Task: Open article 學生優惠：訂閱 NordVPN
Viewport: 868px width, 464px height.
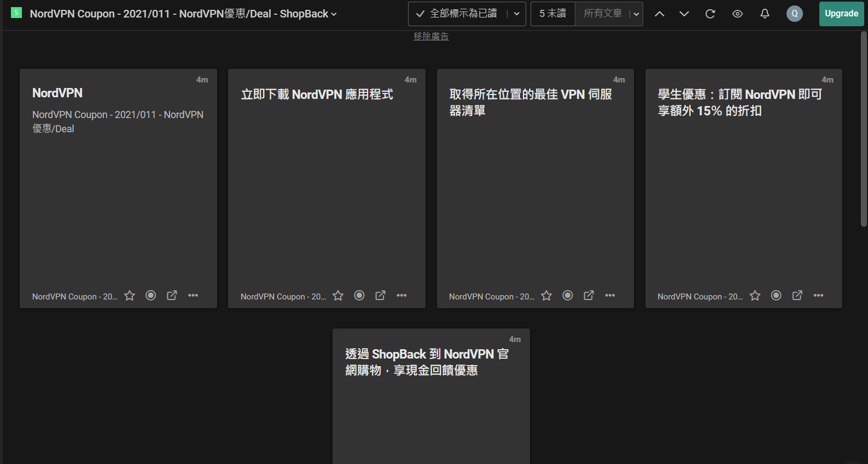Action: click(x=739, y=102)
